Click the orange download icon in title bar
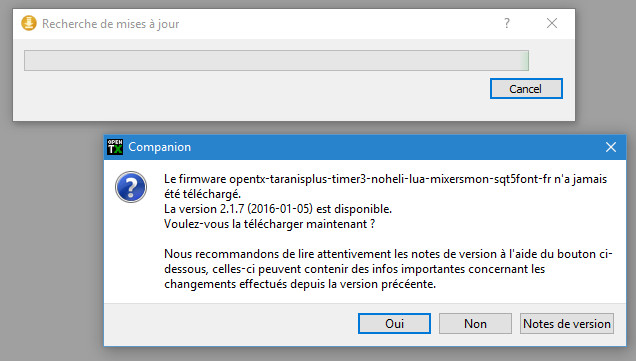Viewport: 636px width, 361px height. click(x=28, y=23)
